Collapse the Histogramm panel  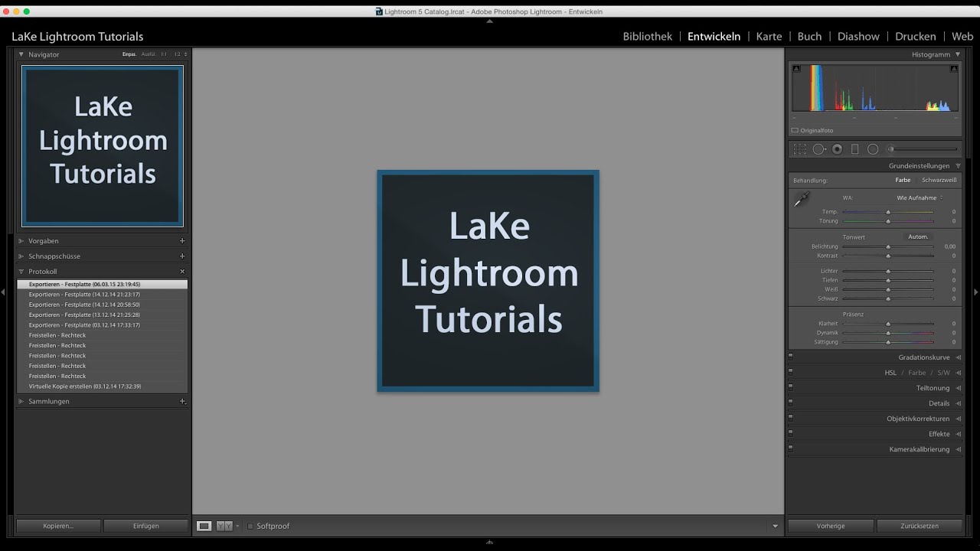(958, 54)
